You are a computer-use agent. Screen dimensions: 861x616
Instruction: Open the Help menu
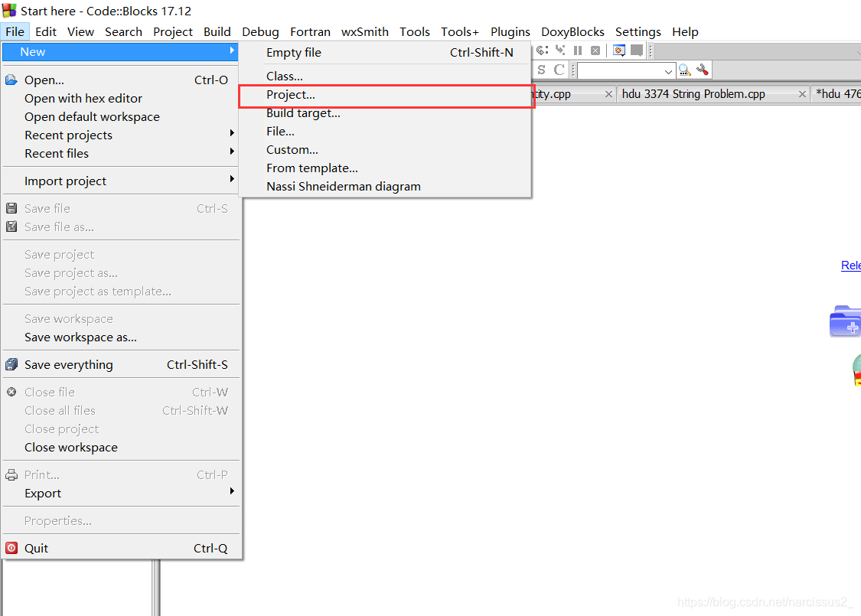[685, 32]
